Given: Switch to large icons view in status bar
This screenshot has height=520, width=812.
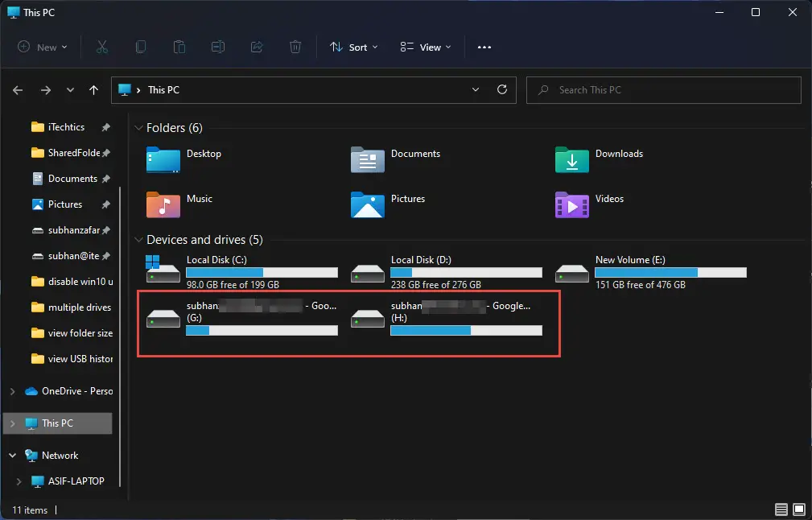Looking at the screenshot, I should [799, 510].
